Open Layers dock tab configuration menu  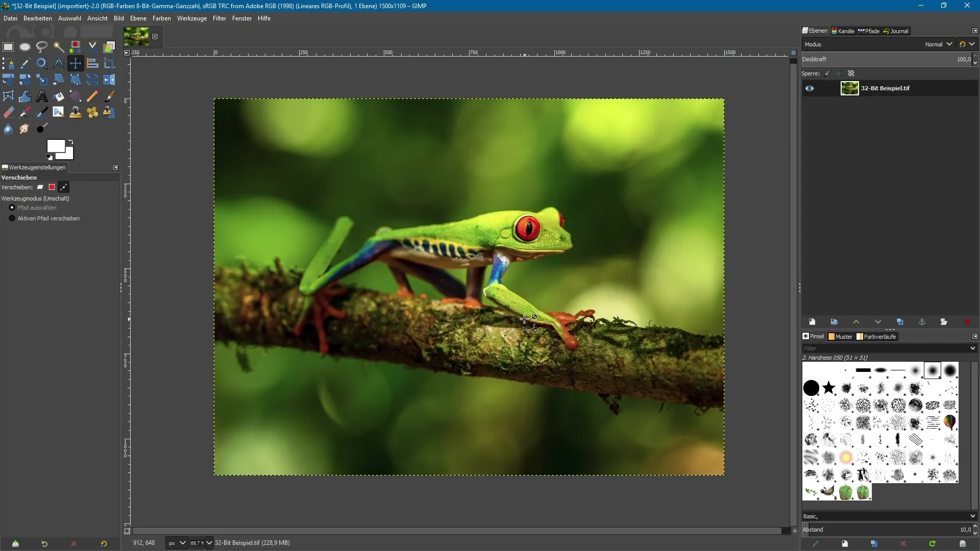point(974,31)
